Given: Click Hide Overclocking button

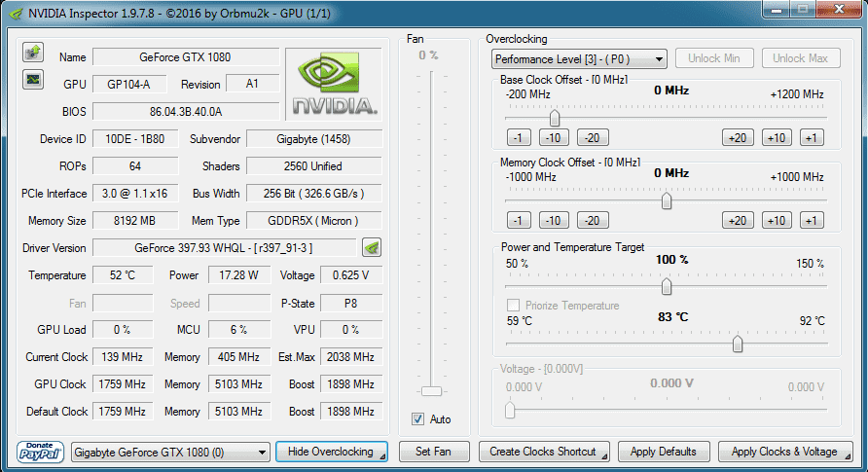Looking at the screenshot, I should pyautogui.click(x=332, y=452).
